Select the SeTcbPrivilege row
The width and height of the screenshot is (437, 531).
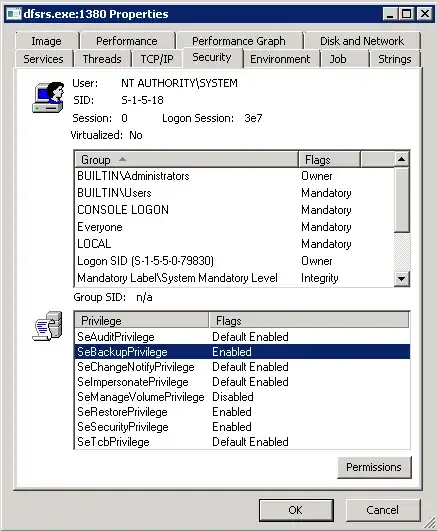click(x=242, y=442)
